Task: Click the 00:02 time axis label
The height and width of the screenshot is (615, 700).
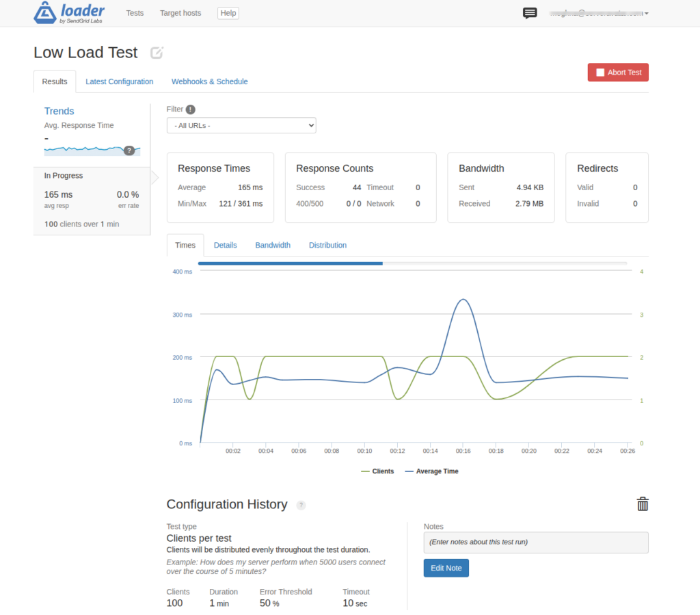Action: click(x=232, y=451)
